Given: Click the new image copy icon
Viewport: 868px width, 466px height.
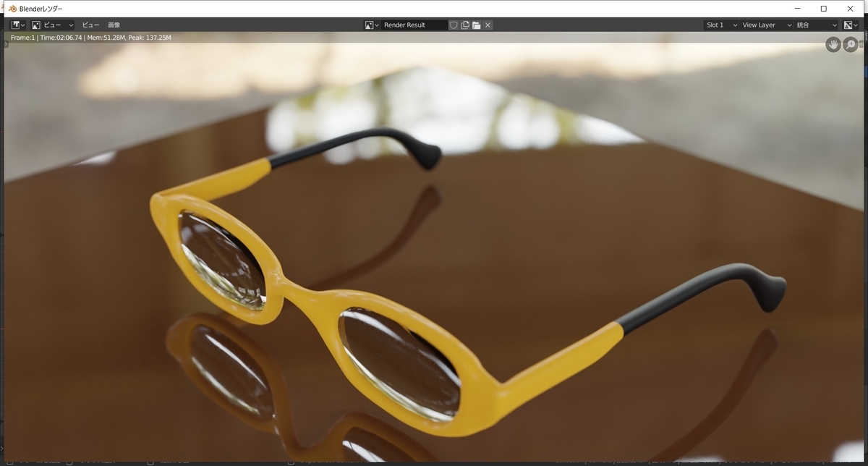Looking at the screenshot, I should 465,25.
